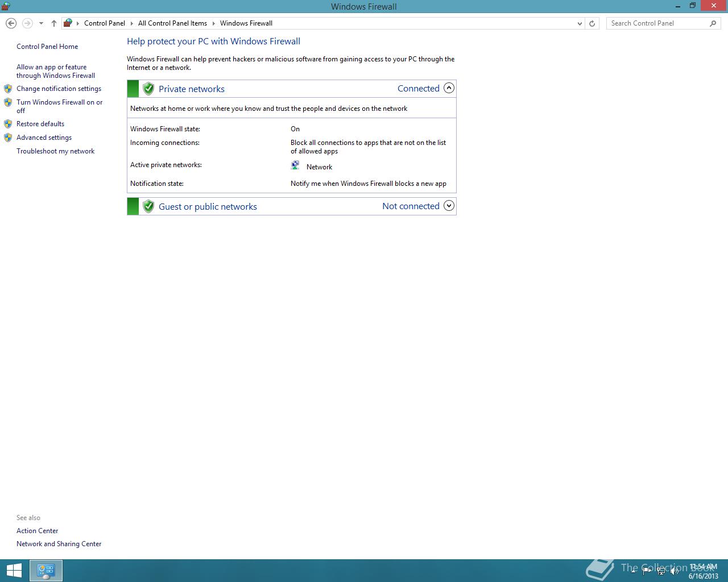Refresh the Windows Firewall page
The image size is (728, 582).
point(592,23)
